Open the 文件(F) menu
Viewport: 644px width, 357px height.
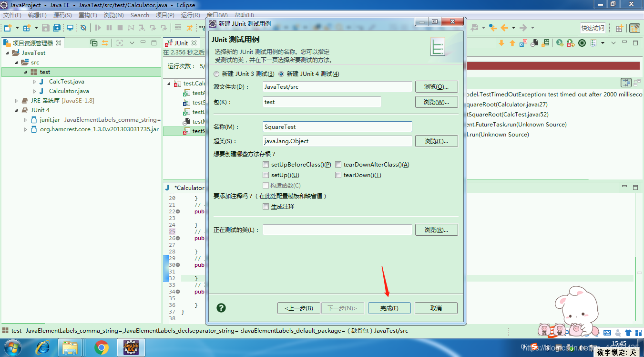click(x=12, y=15)
